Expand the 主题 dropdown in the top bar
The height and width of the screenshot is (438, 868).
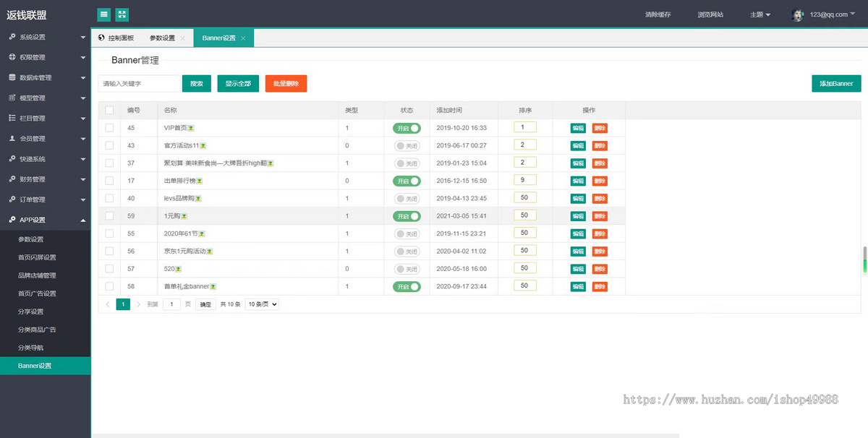(759, 14)
